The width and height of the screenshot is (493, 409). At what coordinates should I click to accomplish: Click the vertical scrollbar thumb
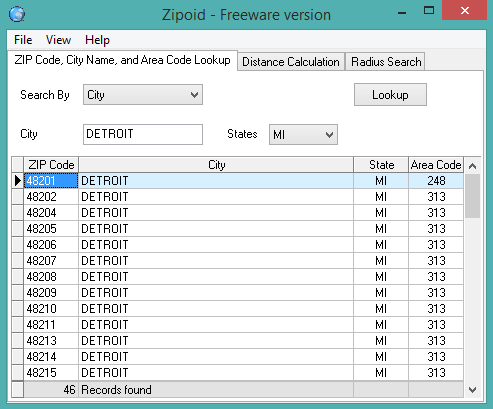472,196
